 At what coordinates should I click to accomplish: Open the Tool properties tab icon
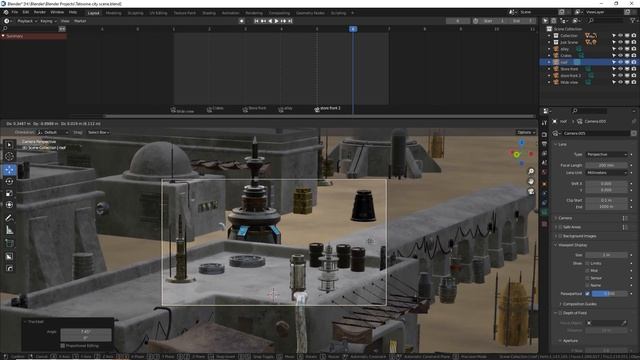click(544, 123)
